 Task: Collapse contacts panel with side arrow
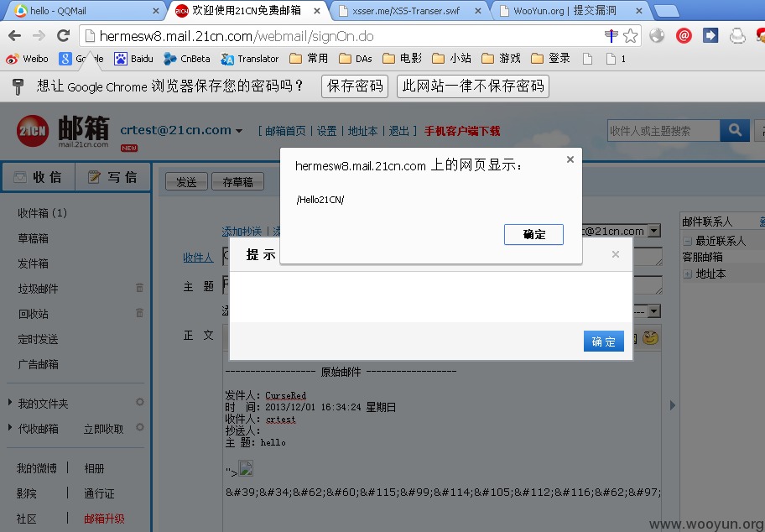click(x=672, y=404)
